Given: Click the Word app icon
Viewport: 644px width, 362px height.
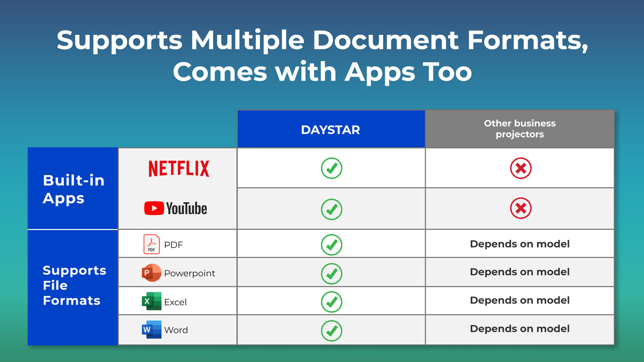Looking at the screenshot, I should 151,329.
